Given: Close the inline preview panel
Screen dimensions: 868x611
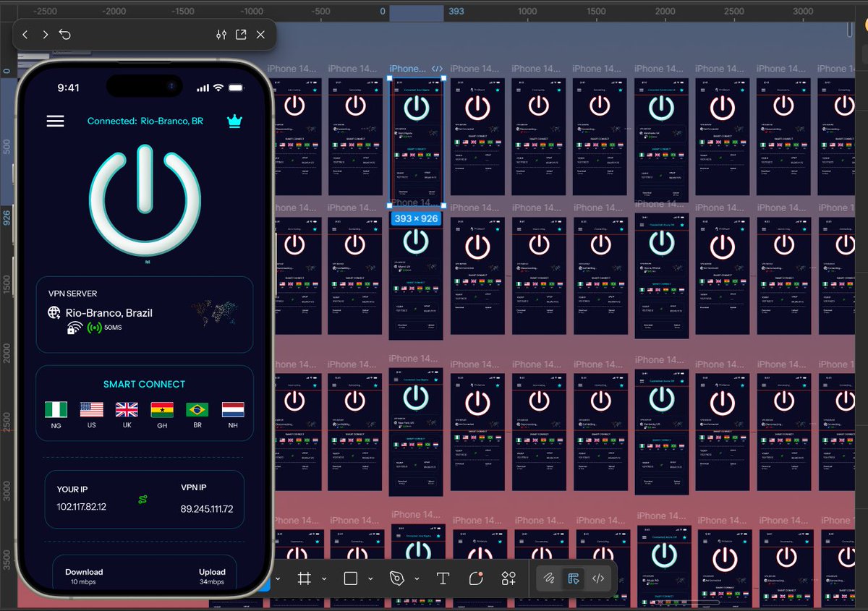Looking at the screenshot, I should click(x=260, y=35).
